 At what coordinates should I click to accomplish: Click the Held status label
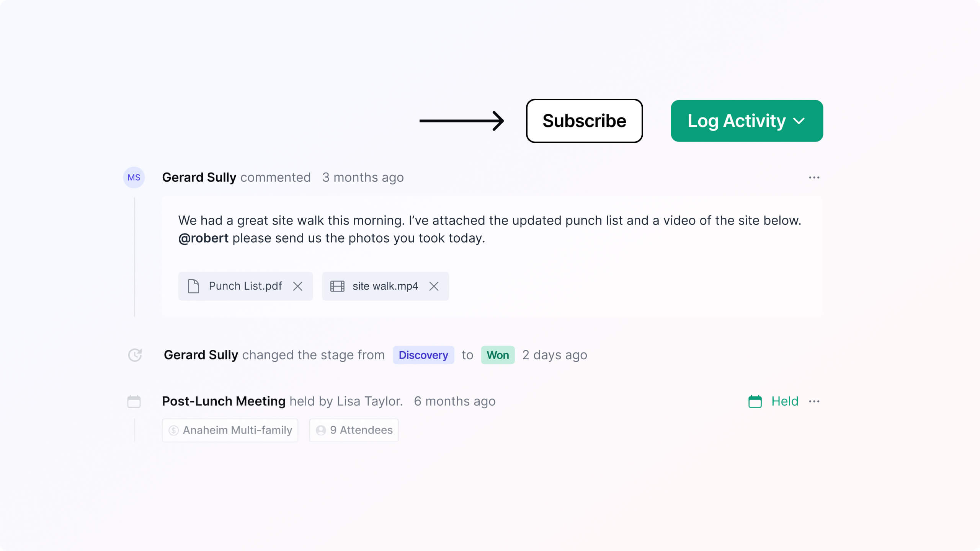pos(784,401)
